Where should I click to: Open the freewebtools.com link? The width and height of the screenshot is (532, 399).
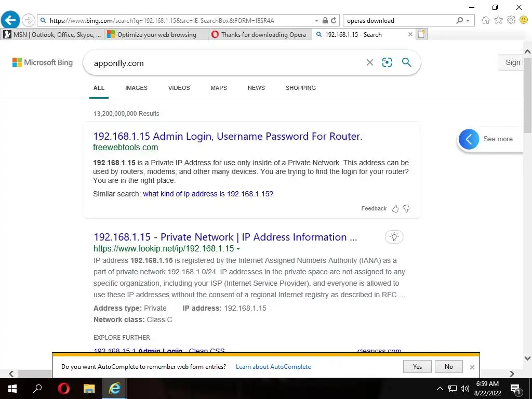[x=126, y=147]
